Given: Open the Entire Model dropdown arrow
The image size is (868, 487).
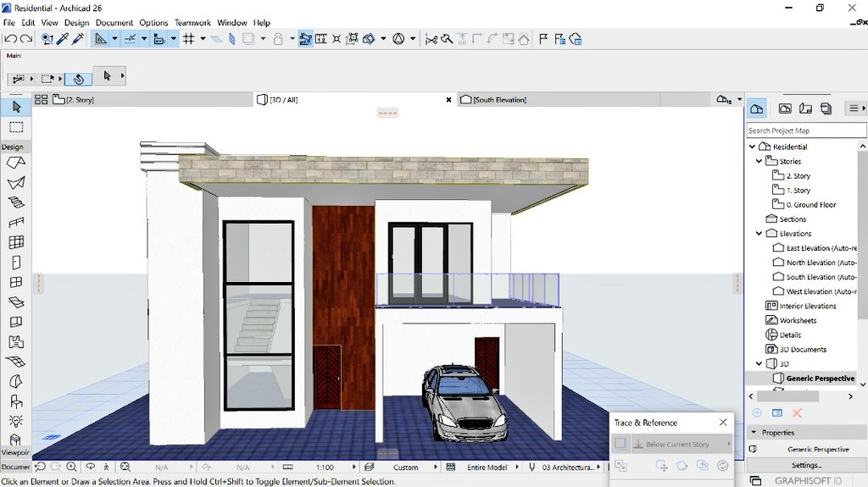Looking at the screenshot, I should pos(517,467).
